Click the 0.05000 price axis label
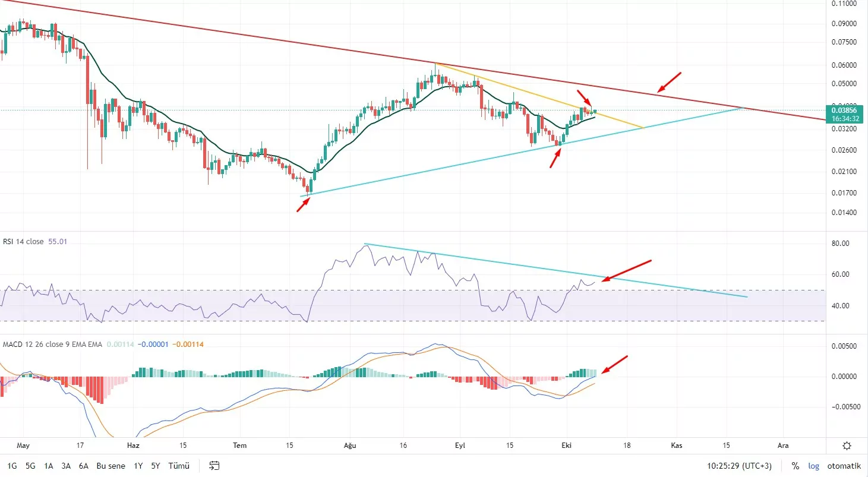 pyautogui.click(x=844, y=84)
